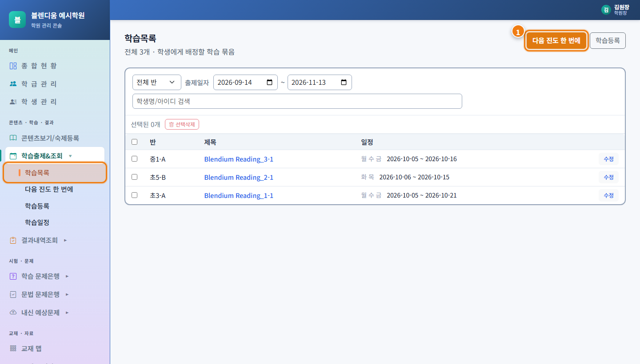Image resolution: width=640 pixels, height=364 pixels.
Task: Click 수정 for the 중1-A row
Action: [x=608, y=159]
